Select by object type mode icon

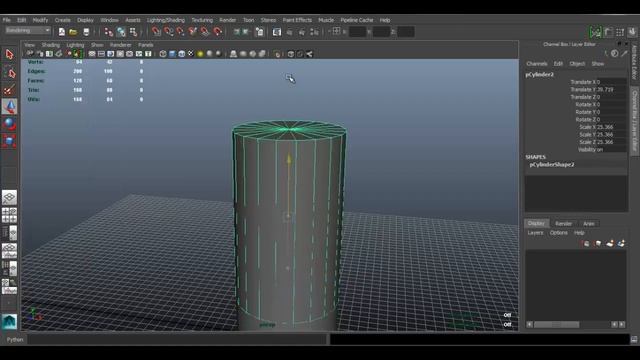click(121, 32)
